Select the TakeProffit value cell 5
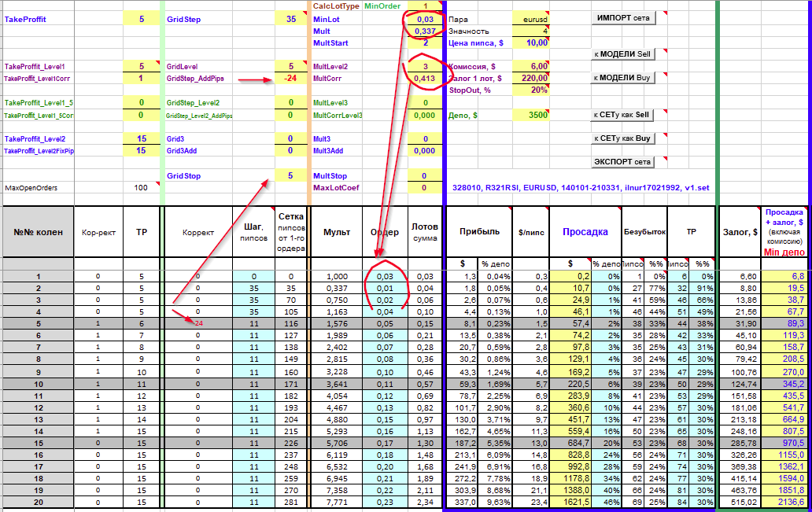The image size is (812, 512). (x=142, y=19)
